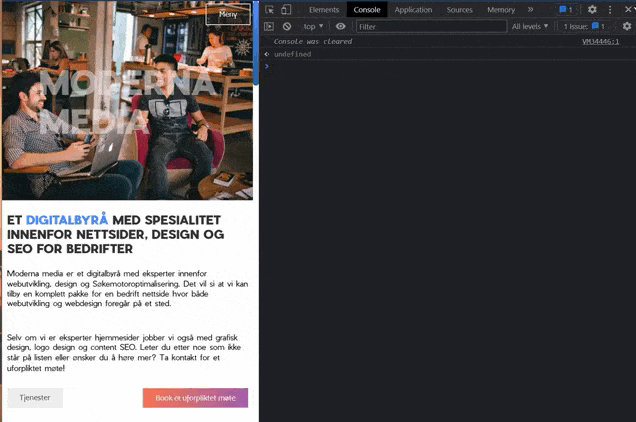Screen dimensions: 636x422
Task: Select the undefined console output line
Action: 292,54
